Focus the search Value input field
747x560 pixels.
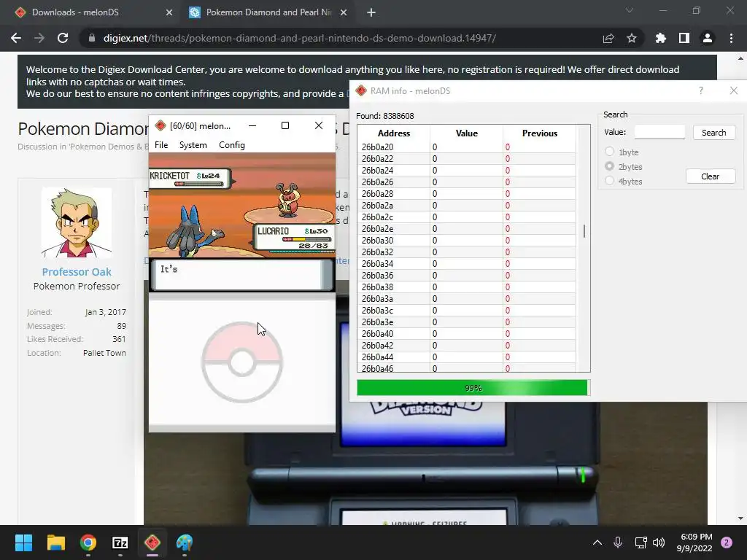point(659,132)
